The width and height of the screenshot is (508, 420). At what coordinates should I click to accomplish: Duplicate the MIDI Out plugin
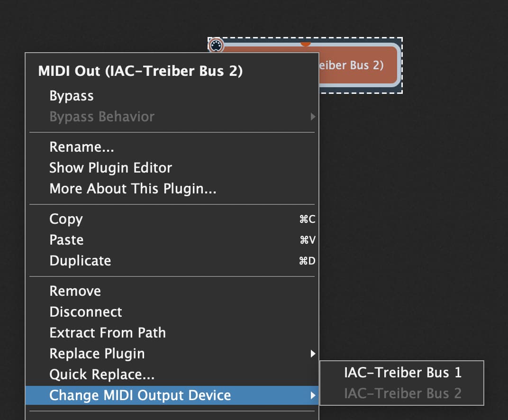click(80, 261)
